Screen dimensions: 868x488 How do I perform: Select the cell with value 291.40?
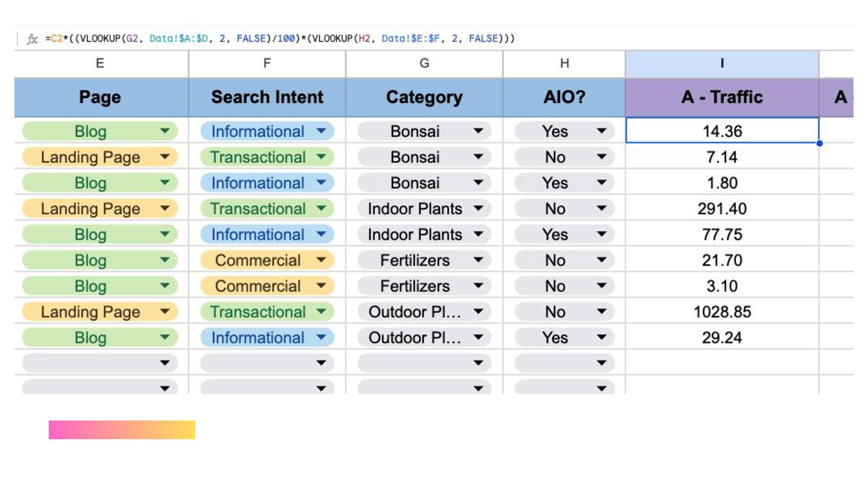coord(722,209)
